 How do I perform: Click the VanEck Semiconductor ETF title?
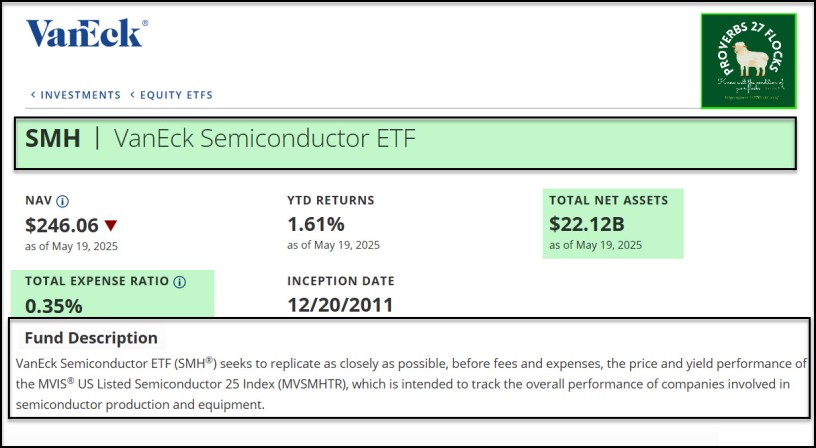265,140
